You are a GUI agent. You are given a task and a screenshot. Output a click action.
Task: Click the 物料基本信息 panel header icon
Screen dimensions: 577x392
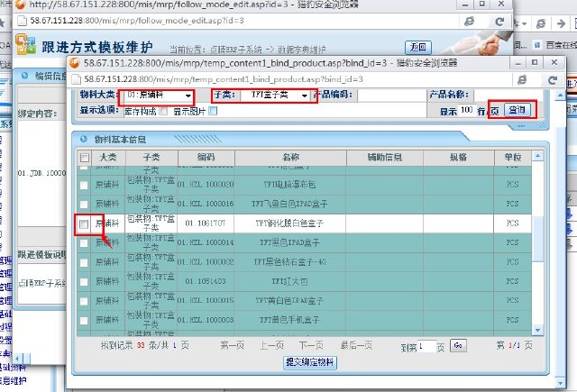pos(83,140)
